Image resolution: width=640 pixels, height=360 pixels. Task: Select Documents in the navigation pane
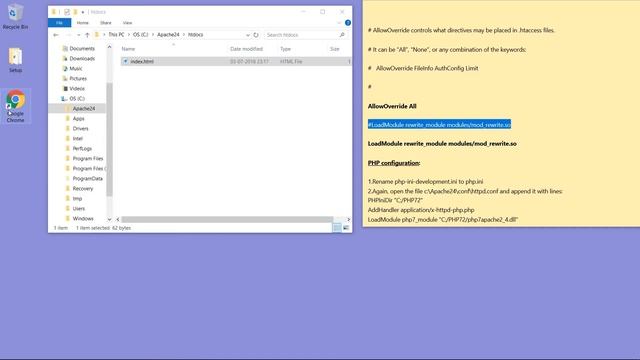click(82, 49)
